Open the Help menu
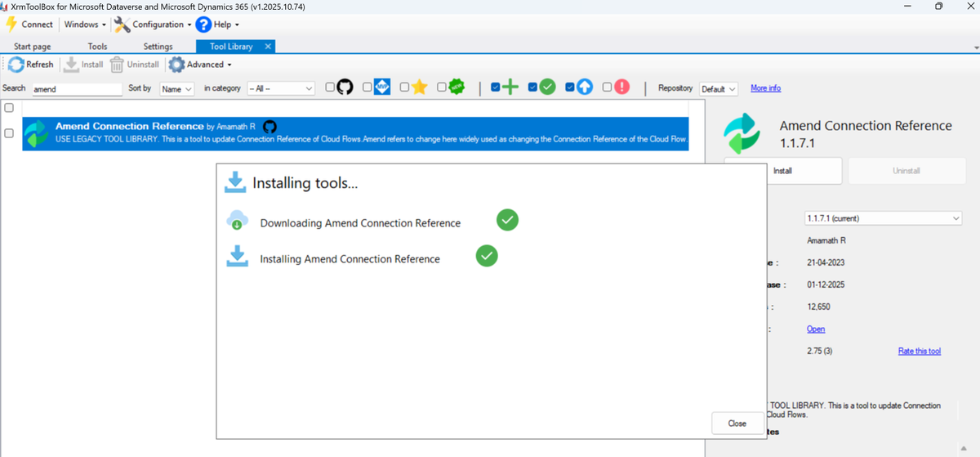 tap(225, 25)
